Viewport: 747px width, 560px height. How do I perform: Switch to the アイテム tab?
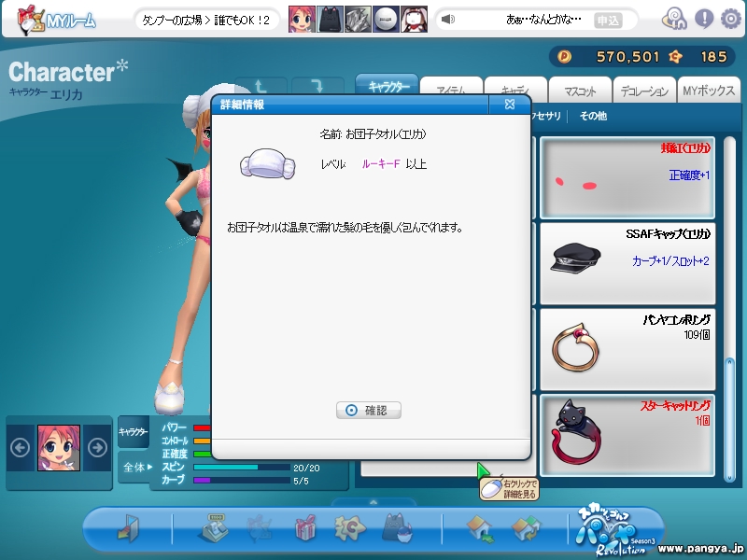pos(451,89)
